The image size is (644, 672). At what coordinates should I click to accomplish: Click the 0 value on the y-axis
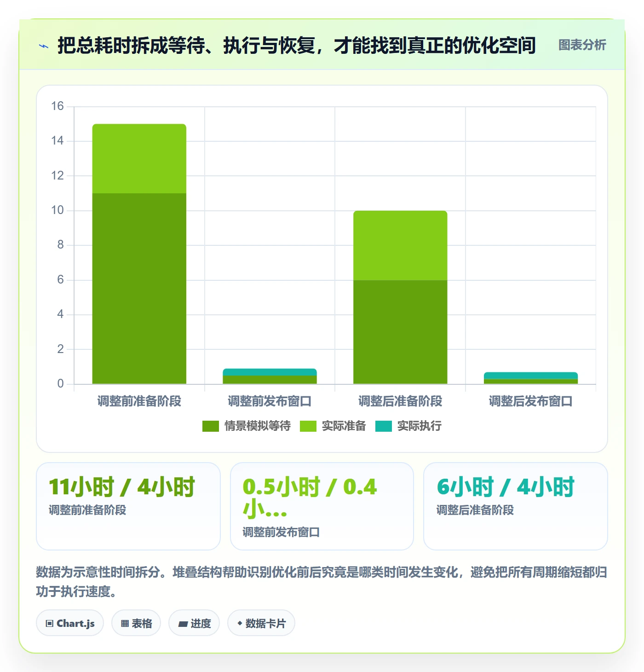point(60,384)
